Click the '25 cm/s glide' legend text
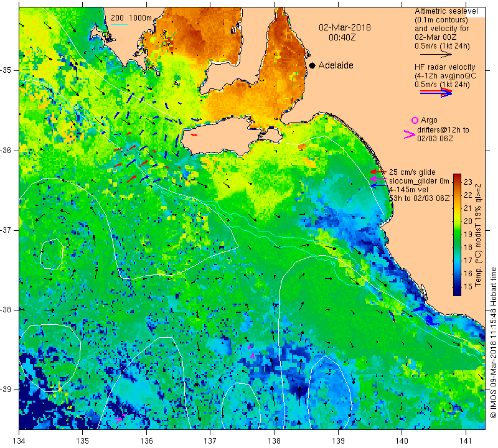 click(412, 172)
